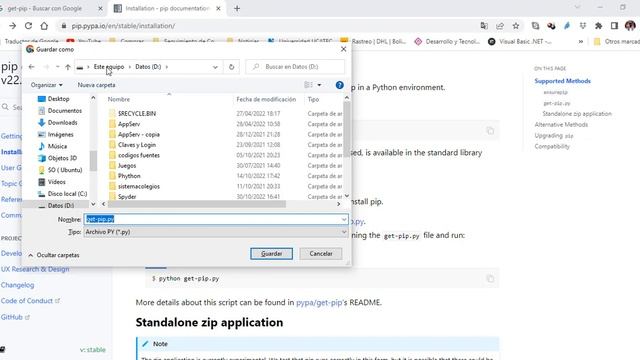This screenshot has width=640, height=360.
Task: Click the file list vertical scrollbar
Action: (347, 129)
